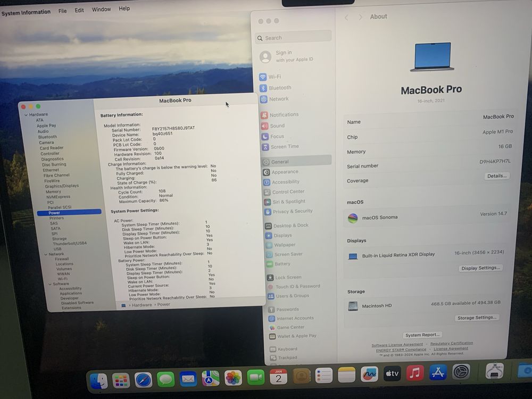Open the Music app in the Dock
Viewport: 532px width, 399px height.
[414, 373]
